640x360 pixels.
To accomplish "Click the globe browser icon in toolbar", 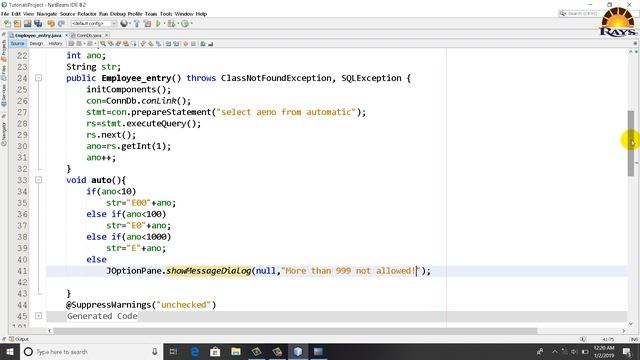I will coord(124,24).
